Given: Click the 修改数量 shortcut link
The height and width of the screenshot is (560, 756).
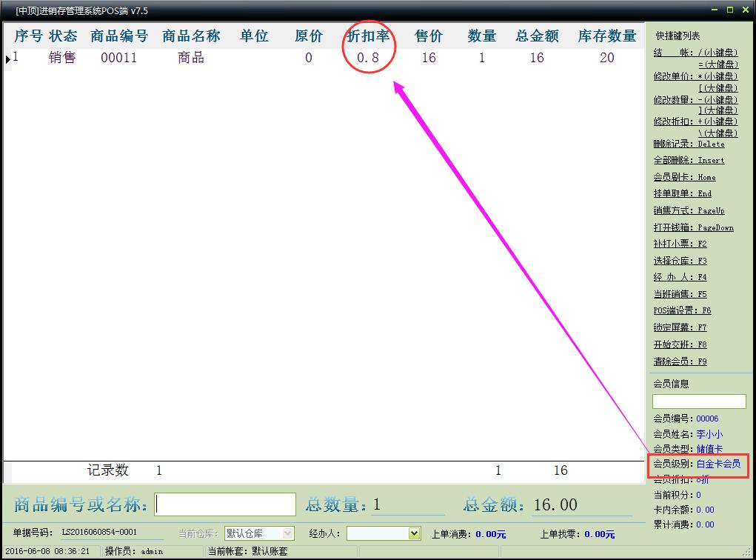Looking at the screenshot, I should tap(695, 100).
